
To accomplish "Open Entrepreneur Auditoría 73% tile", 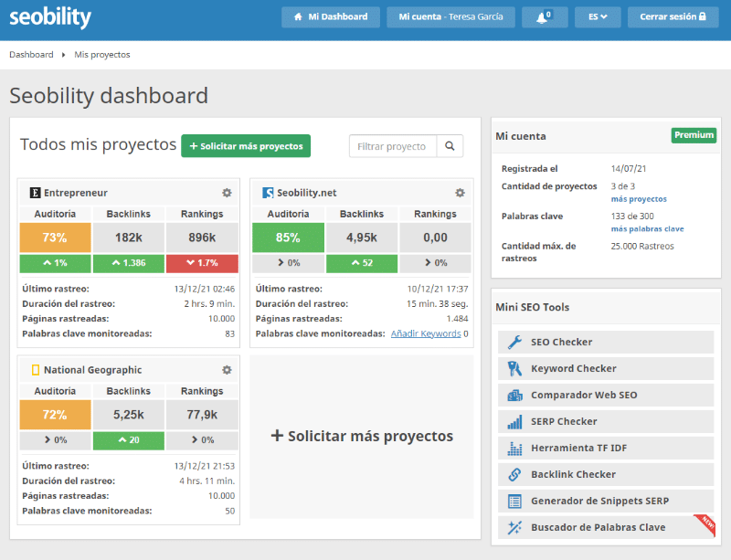I will 55,238.
